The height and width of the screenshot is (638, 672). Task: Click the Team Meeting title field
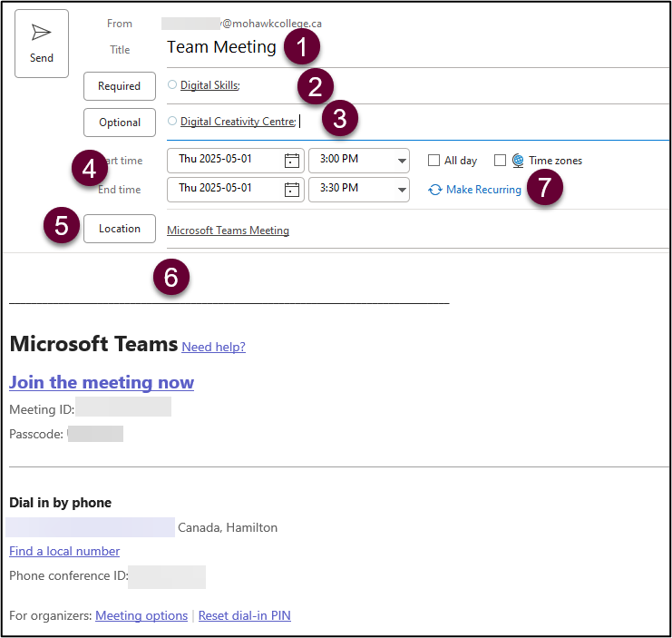coord(418,47)
